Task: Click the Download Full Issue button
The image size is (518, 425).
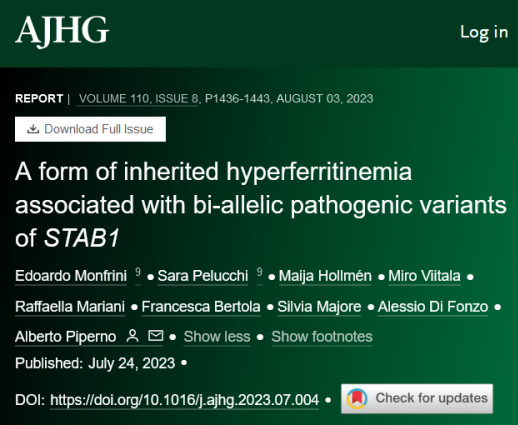Action: pos(90,129)
